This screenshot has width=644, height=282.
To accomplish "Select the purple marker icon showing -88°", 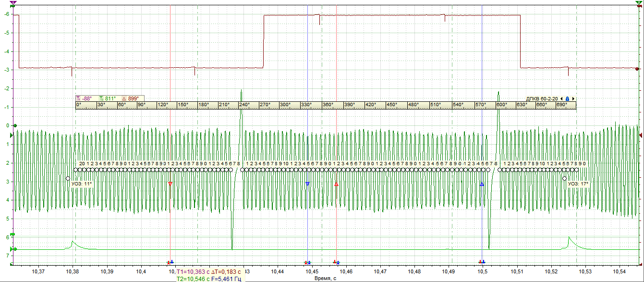I will 78,98.
